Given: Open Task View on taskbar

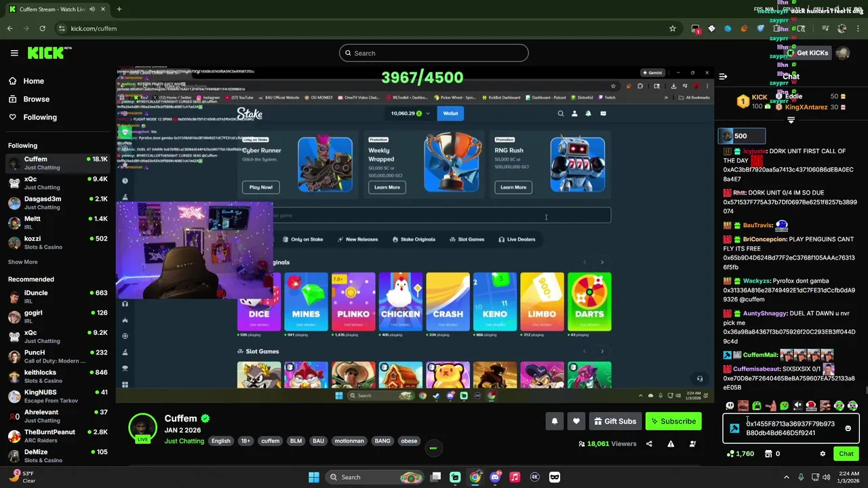Looking at the screenshot, I should [x=436, y=477].
